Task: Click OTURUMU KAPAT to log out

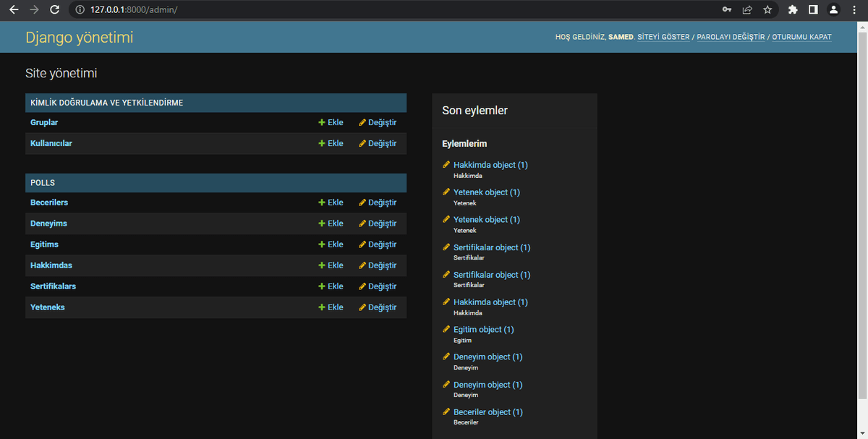Action: 801,37
